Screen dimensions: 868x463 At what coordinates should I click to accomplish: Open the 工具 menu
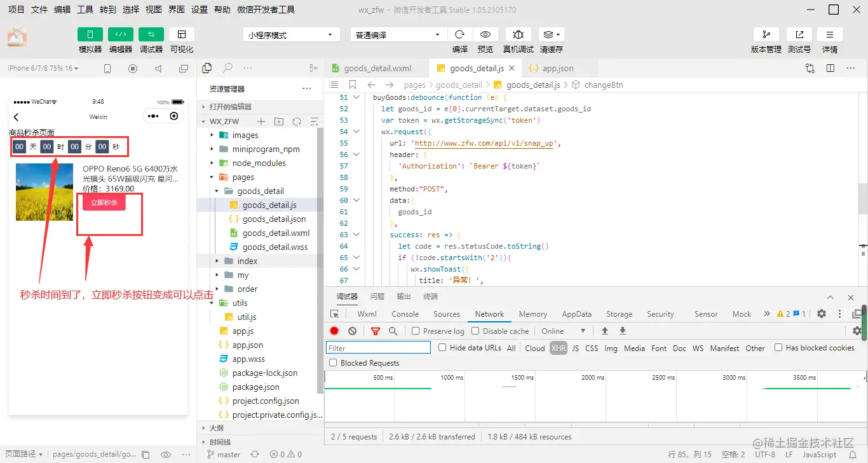click(x=85, y=10)
